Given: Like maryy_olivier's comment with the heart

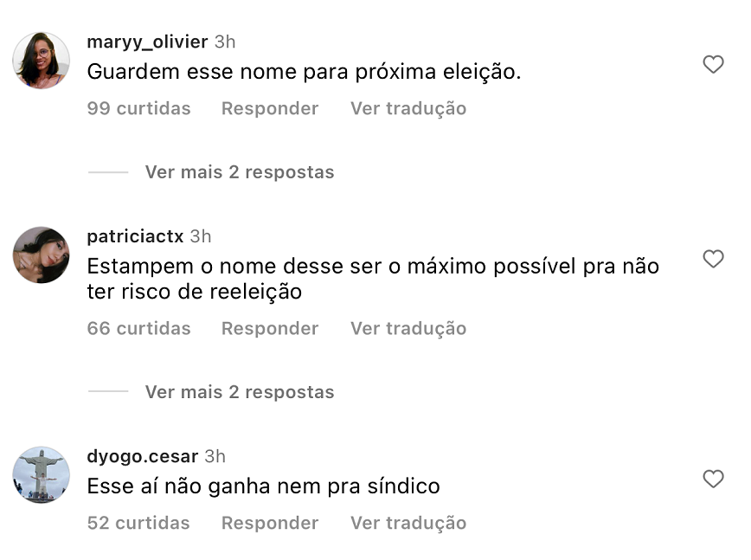Looking at the screenshot, I should [713, 65].
